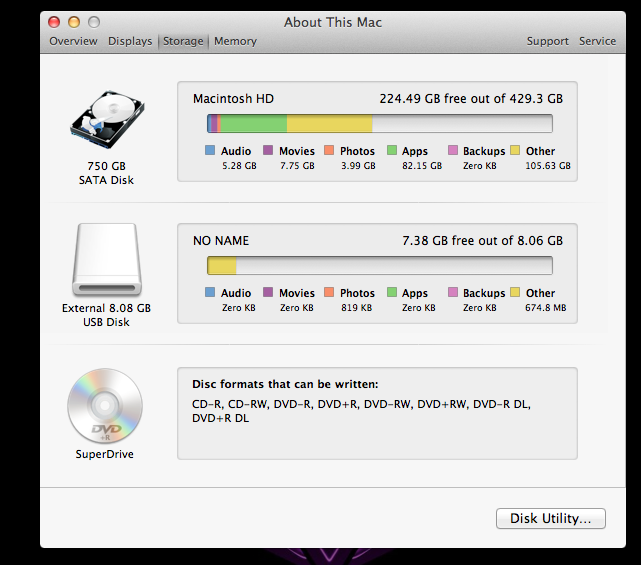Click the SuperDrive label text
The width and height of the screenshot is (641, 565).
[x=105, y=454]
